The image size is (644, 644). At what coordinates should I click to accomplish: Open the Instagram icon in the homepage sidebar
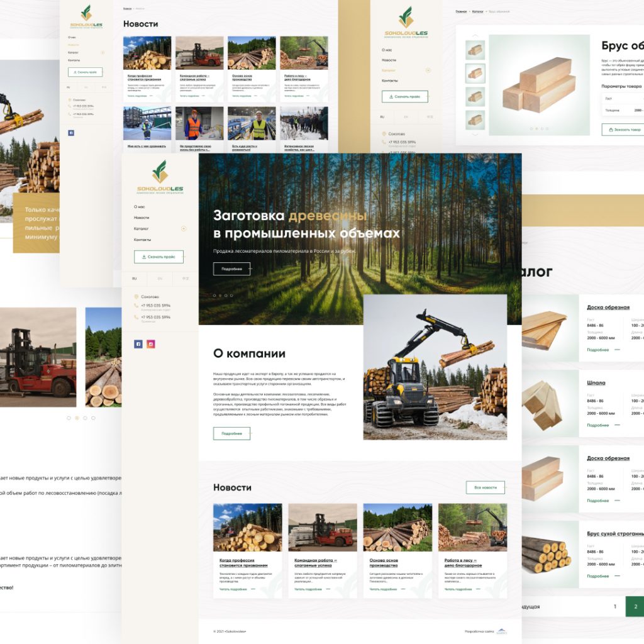tap(151, 344)
